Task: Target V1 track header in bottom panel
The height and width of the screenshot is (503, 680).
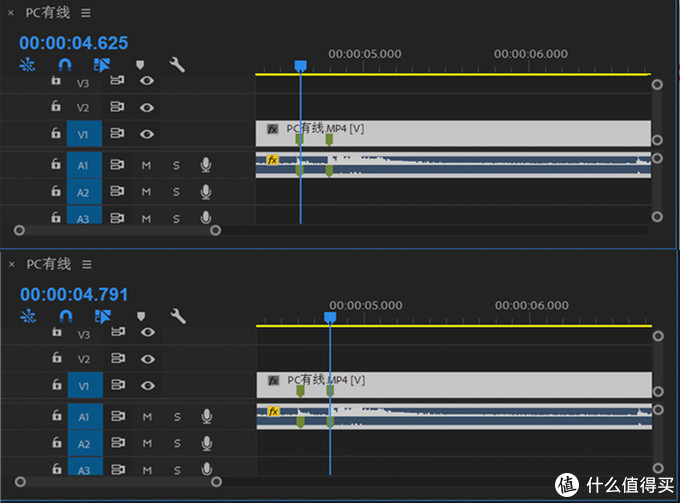Action: pos(85,385)
